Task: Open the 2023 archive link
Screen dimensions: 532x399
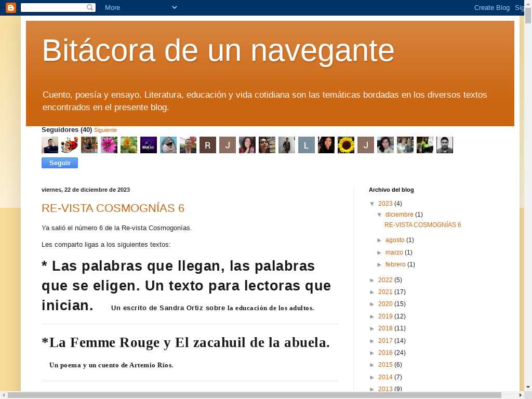Action: [x=385, y=204]
